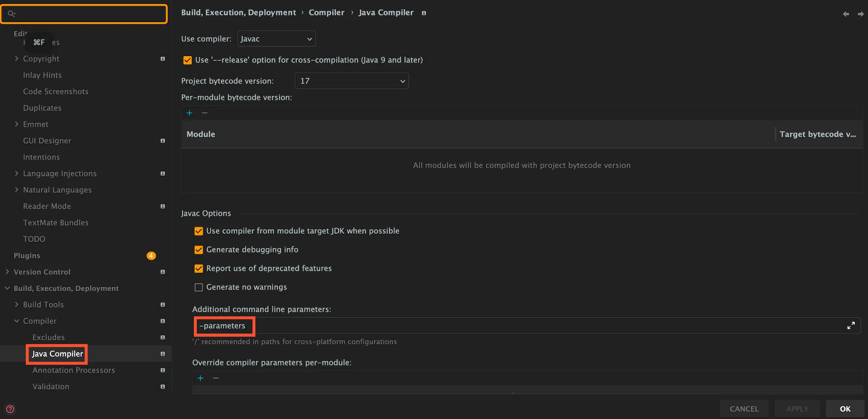The height and width of the screenshot is (419, 868).
Task: Select Excludes under Compiler
Action: pos(49,337)
